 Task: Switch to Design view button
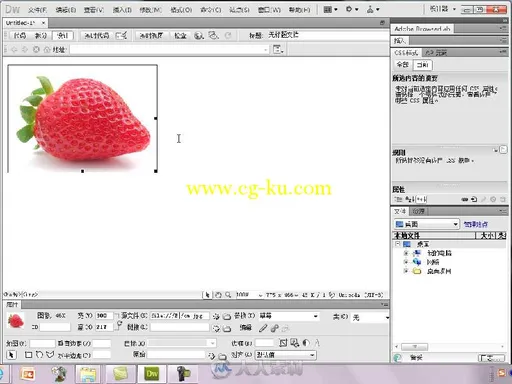[x=63, y=35]
